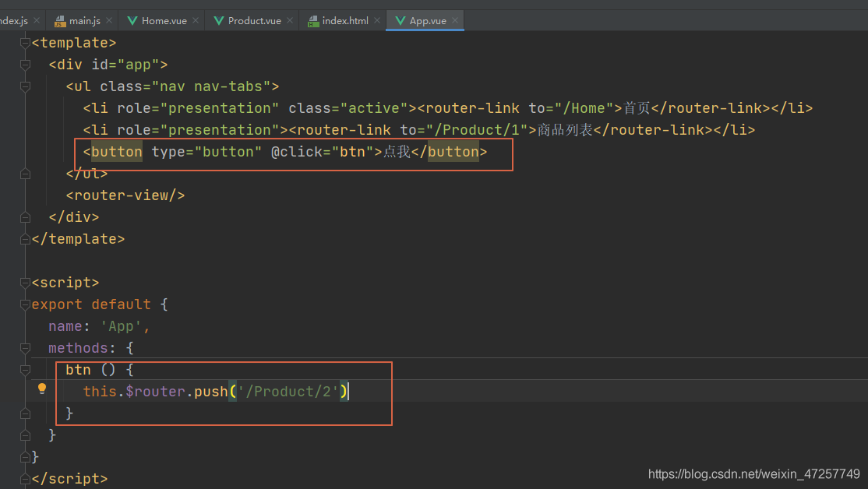
Task: Select the App.vue tab
Action: click(427, 20)
